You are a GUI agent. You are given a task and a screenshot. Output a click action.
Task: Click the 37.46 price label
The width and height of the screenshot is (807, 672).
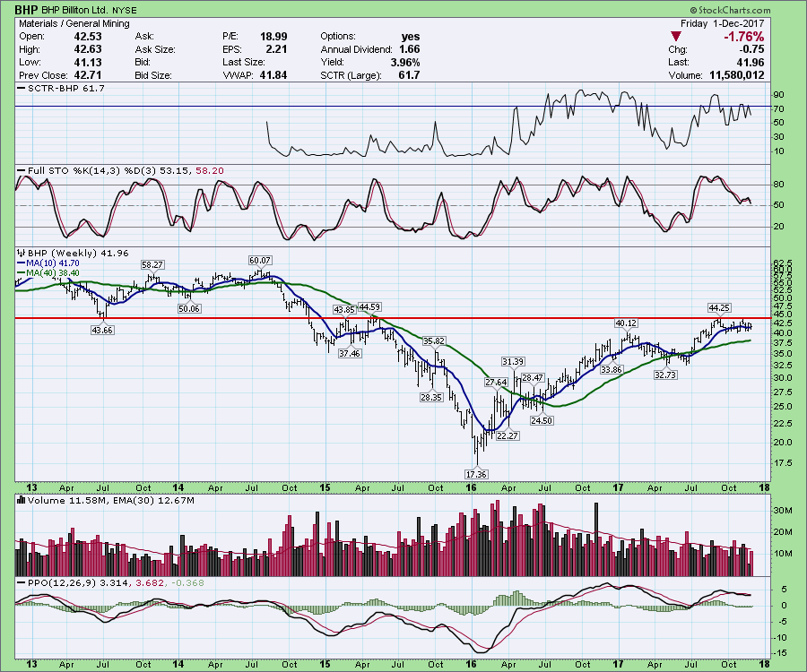(x=350, y=353)
